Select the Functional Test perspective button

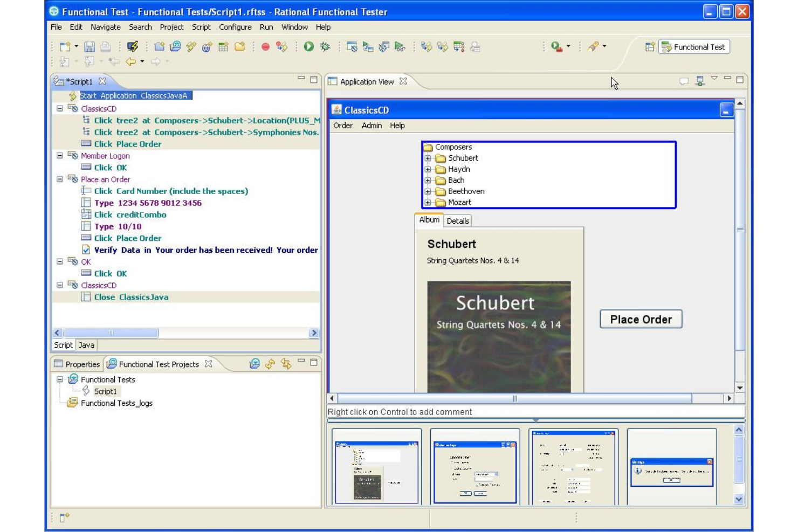[x=694, y=47]
